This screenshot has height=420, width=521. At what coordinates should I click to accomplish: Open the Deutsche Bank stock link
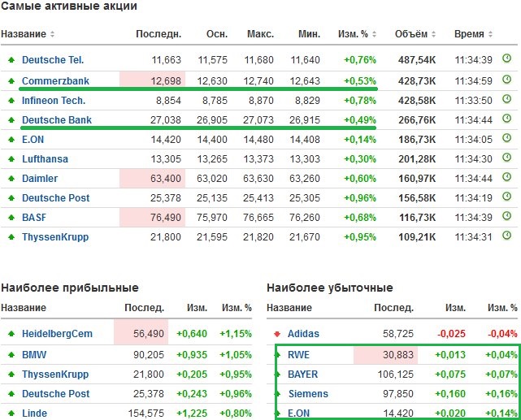(x=56, y=119)
